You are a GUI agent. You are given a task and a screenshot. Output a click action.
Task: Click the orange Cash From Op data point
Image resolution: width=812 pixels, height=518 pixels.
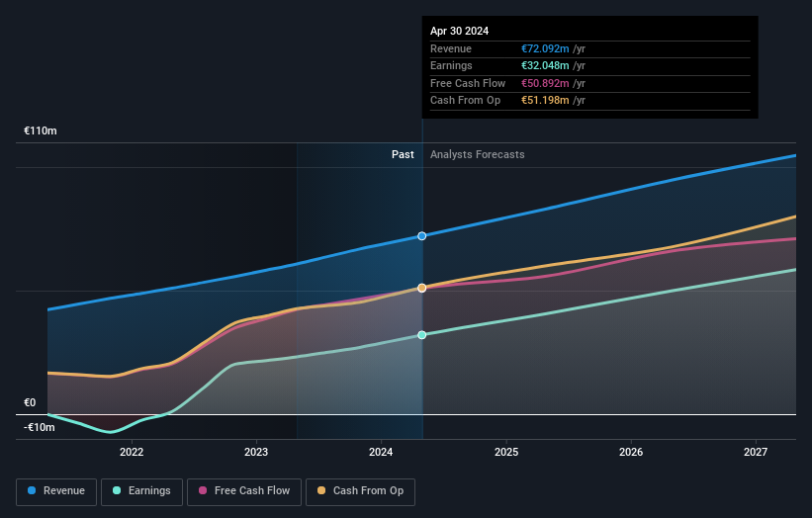422,288
